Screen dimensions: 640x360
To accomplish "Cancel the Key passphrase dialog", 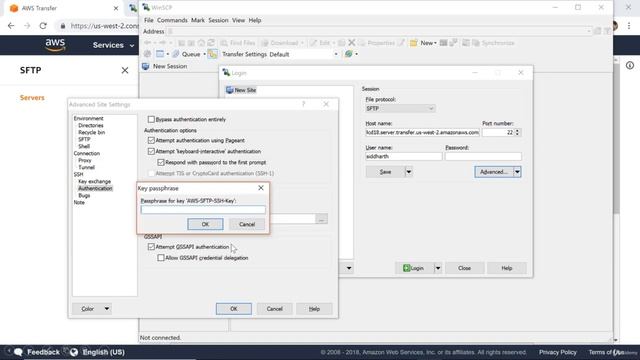I will [x=247, y=224].
